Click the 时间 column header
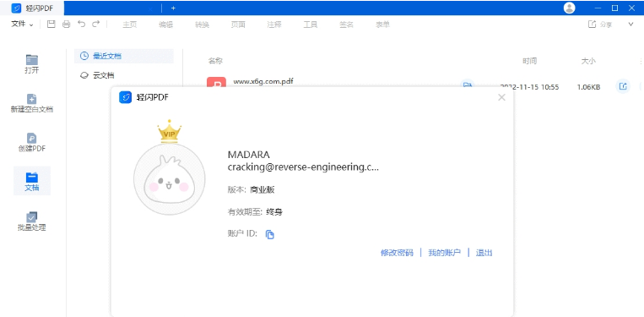This screenshot has width=644, height=317. click(529, 61)
